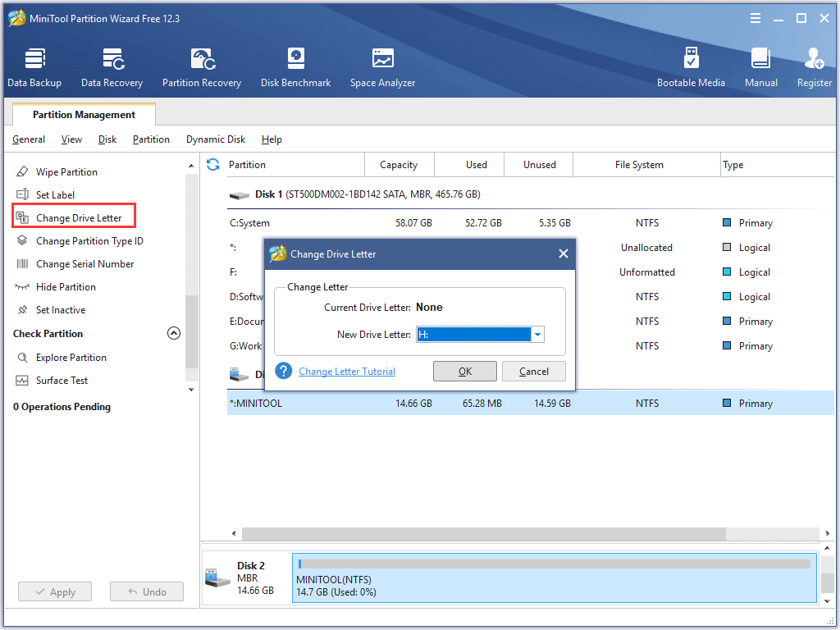Screen dimensions: 840x630
Task: Click the Undo button
Action: [147, 592]
